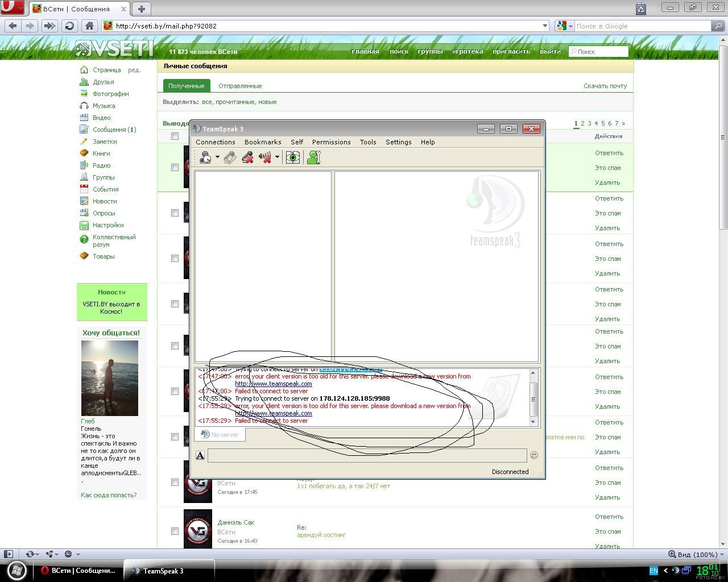Click into the TeamSpeak chat input field
The width and height of the screenshot is (728, 582).
click(367, 455)
